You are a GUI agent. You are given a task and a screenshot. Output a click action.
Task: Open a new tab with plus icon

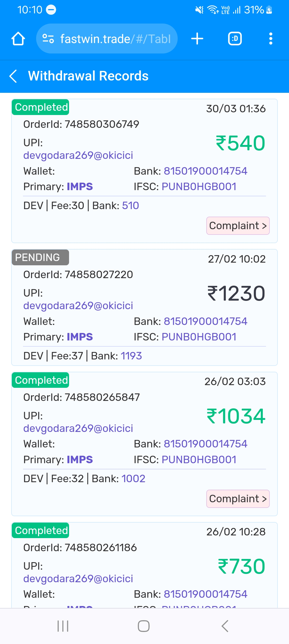click(x=197, y=39)
